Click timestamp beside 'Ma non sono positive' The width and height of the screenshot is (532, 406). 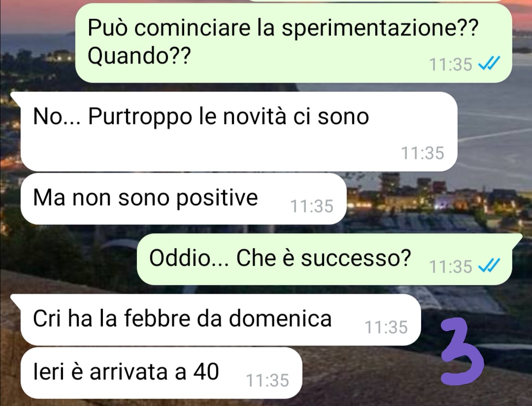coord(312,206)
